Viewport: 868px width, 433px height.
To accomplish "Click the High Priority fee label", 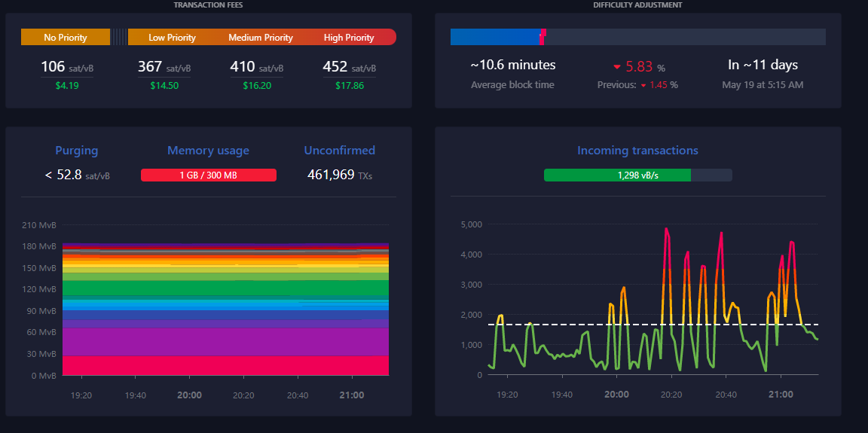I will click(x=349, y=38).
